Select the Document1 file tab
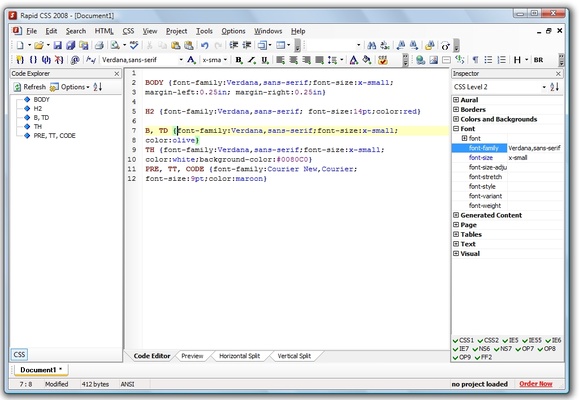 41,370
